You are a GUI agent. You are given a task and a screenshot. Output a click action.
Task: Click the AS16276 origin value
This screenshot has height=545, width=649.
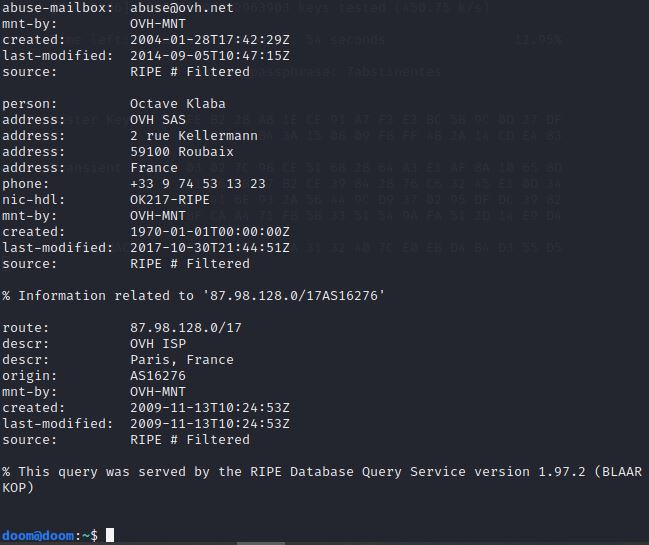pyautogui.click(x=158, y=375)
